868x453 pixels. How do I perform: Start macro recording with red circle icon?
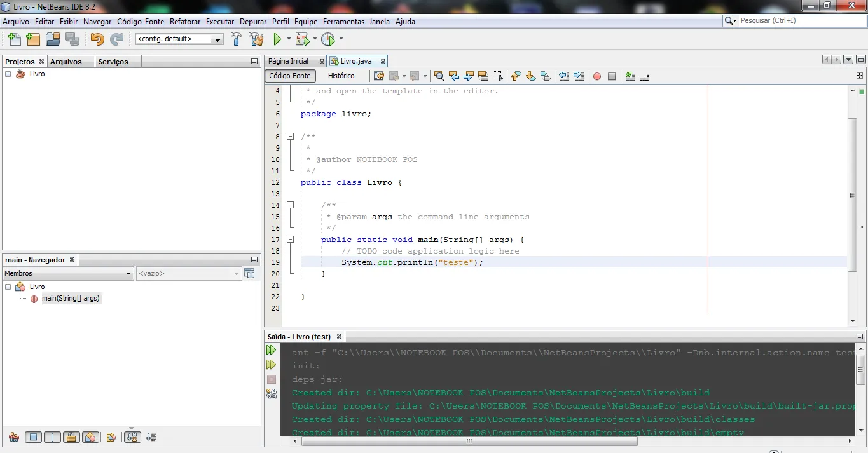(x=596, y=76)
